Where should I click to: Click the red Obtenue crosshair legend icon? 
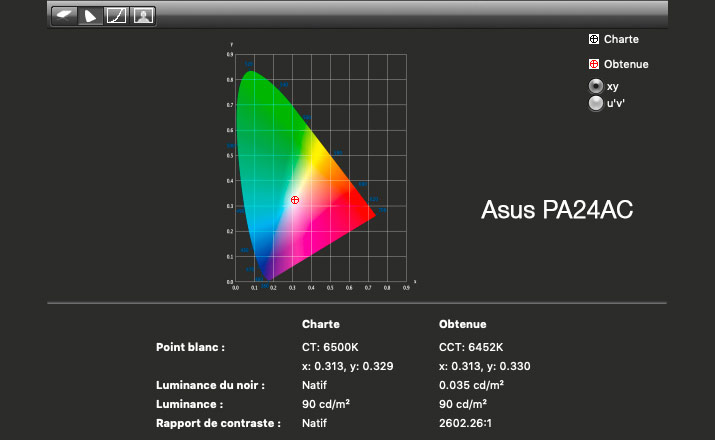[x=594, y=64]
